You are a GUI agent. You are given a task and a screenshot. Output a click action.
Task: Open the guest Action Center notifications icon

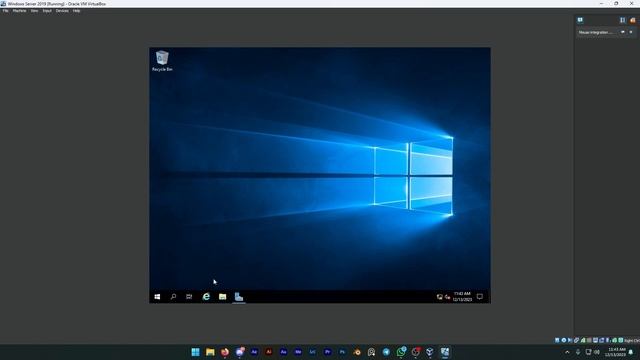(x=480, y=297)
